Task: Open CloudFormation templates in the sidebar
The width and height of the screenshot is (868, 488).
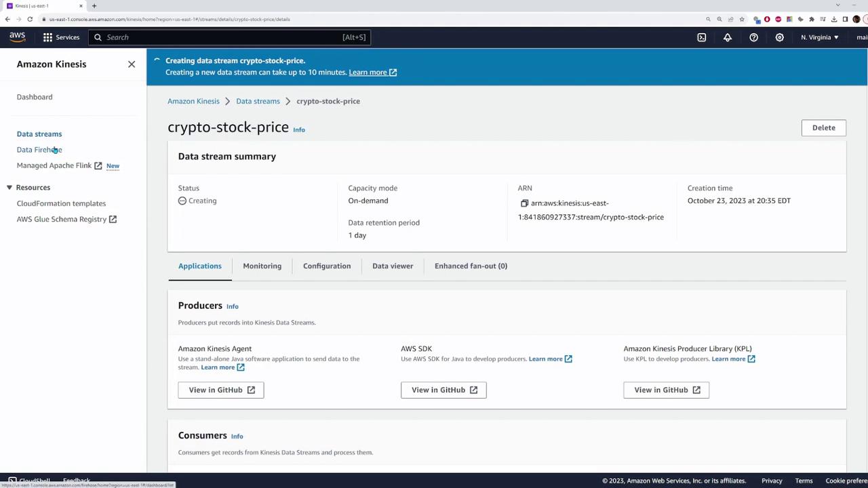Action: [x=61, y=203]
